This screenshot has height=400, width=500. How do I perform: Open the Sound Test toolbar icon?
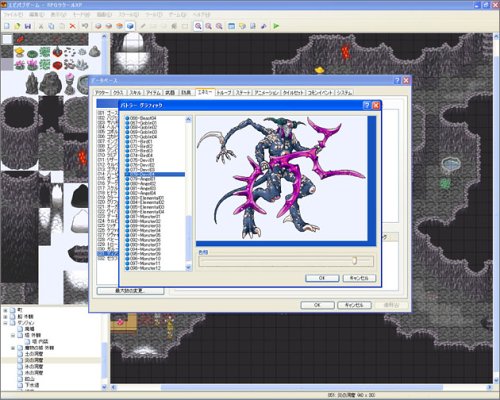[x=263, y=26]
